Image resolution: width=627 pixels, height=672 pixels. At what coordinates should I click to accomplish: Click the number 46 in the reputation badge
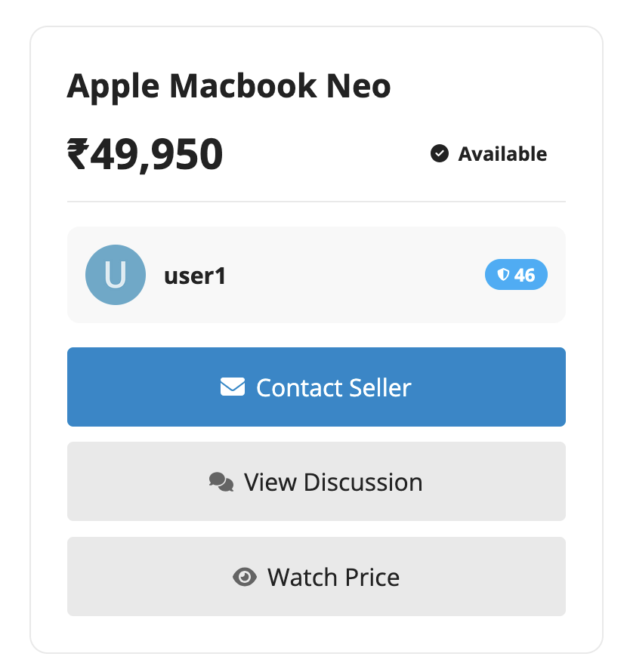coord(524,276)
